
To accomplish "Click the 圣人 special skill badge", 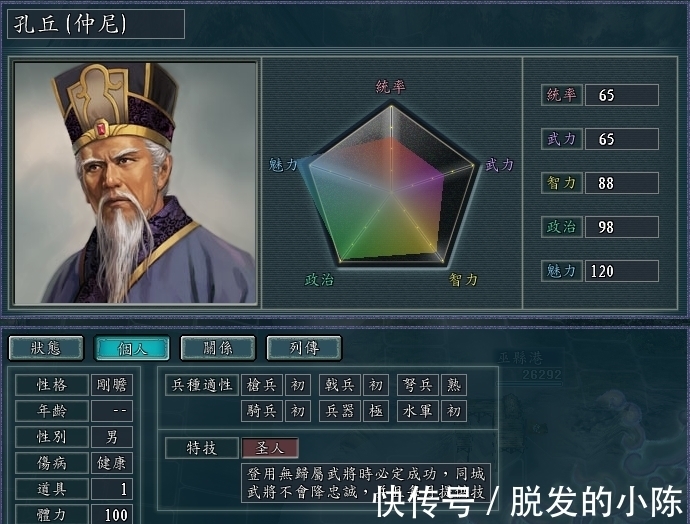I will coord(270,448).
